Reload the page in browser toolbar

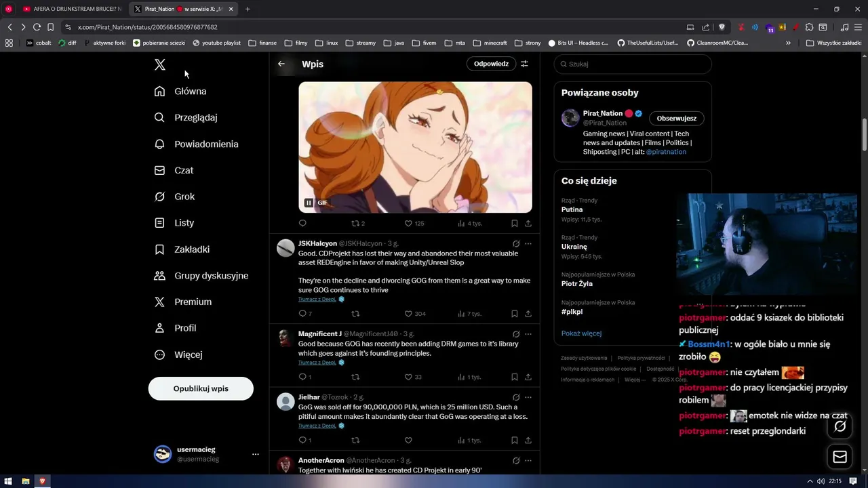37,27
